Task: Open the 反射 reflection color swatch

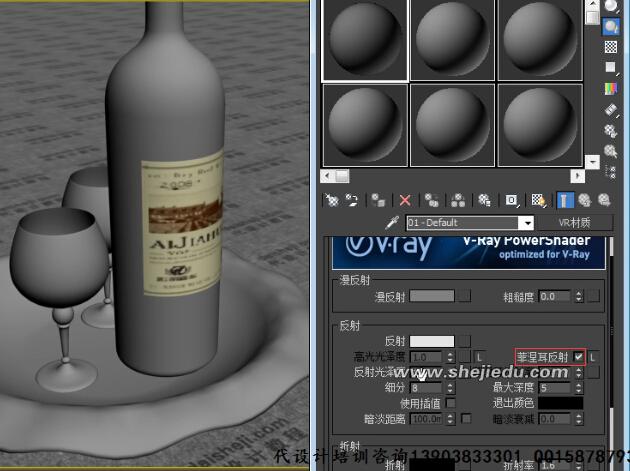Action: (x=431, y=341)
